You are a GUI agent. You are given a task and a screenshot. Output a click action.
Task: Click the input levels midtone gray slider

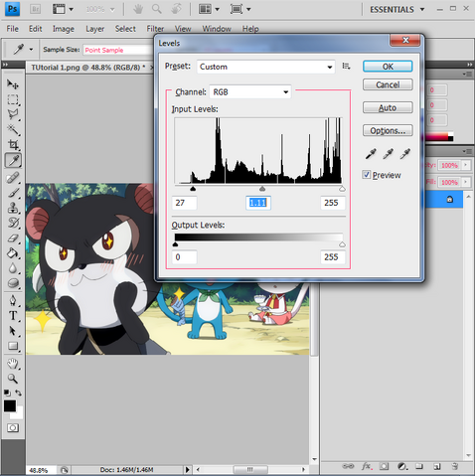[x=262, y=189]
